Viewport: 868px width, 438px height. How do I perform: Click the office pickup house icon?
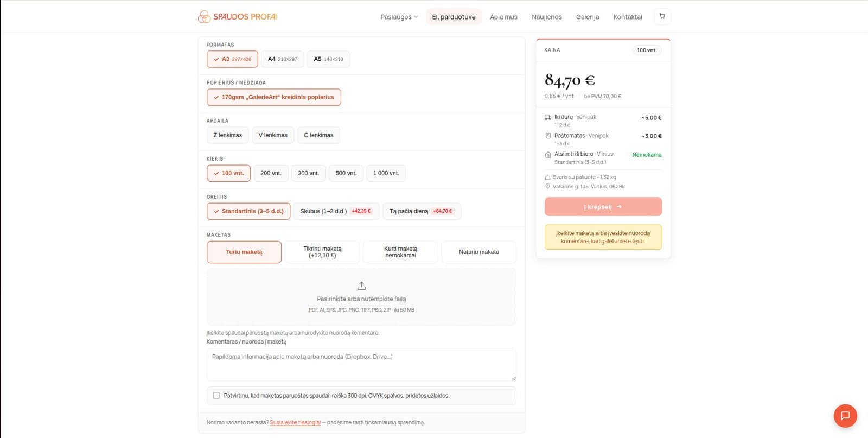[x=548, y=154]
